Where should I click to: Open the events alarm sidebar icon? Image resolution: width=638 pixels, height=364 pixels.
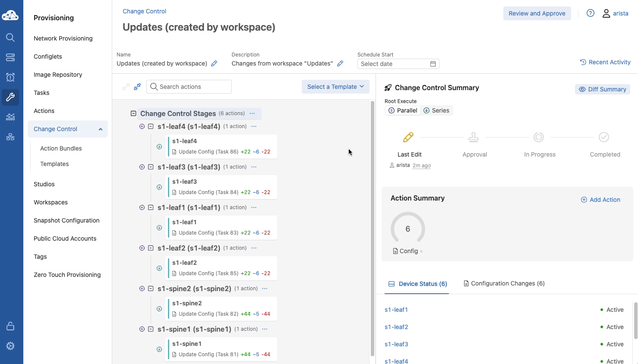coord(10,77)
